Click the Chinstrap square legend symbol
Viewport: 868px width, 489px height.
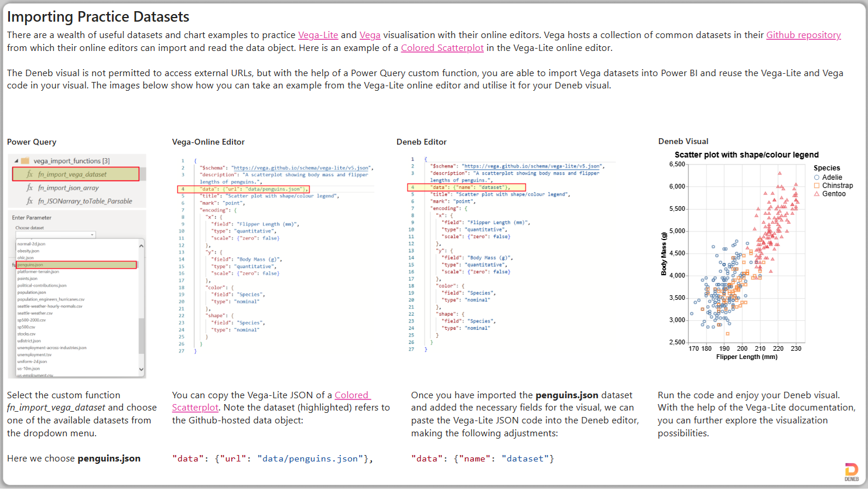[x=817, y=186]
